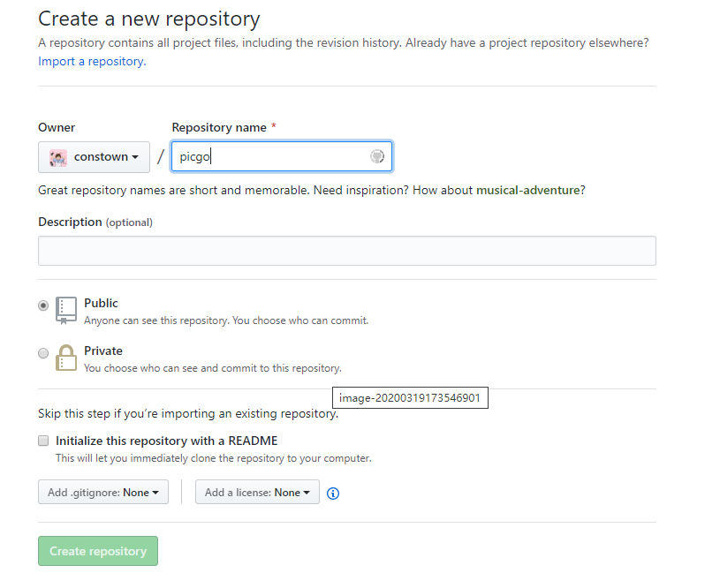Click the book icon beside Public
This screenshot has height=588, width=720.
click(66, 310)
